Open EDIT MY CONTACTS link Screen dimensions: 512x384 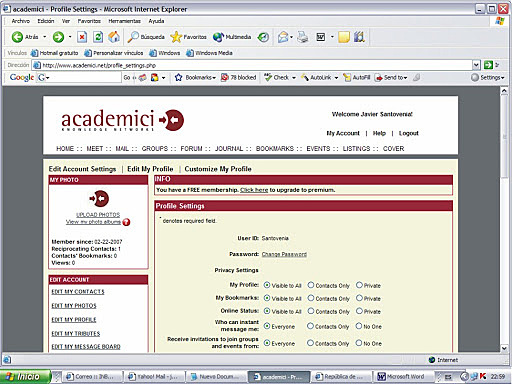point(78,292)
